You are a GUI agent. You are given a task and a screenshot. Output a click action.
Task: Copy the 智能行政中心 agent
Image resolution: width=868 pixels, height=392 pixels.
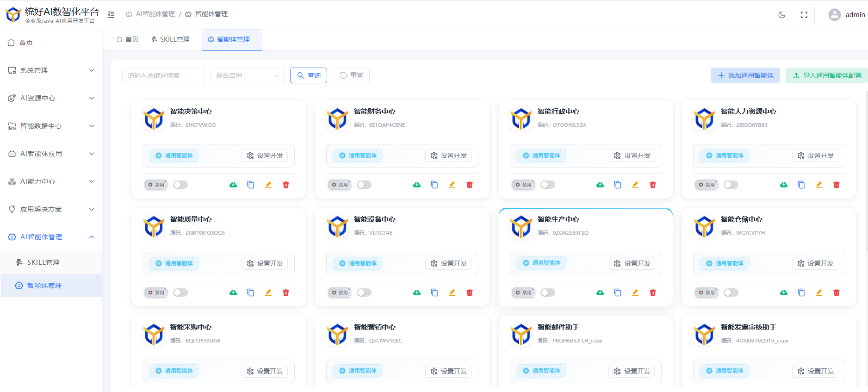(x=618, y=185)
